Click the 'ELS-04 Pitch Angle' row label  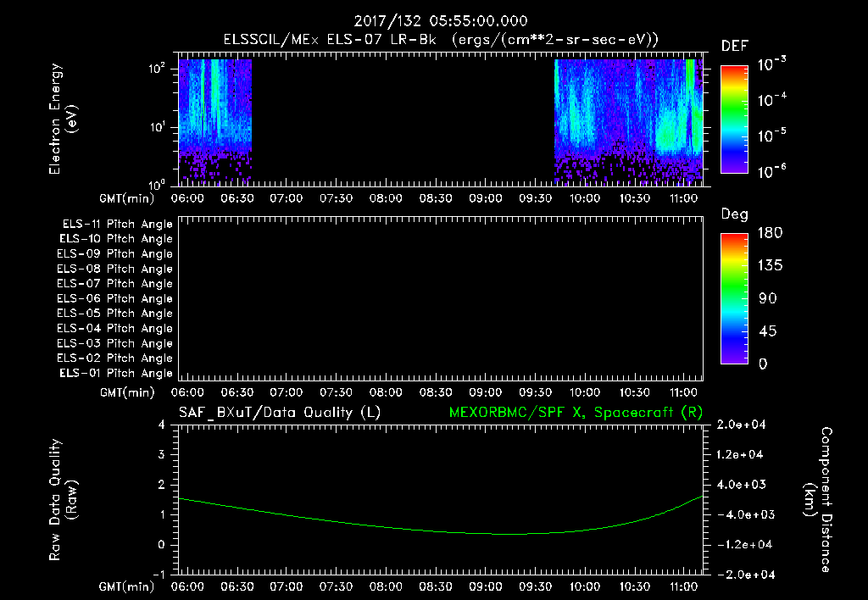pos(115,328)
